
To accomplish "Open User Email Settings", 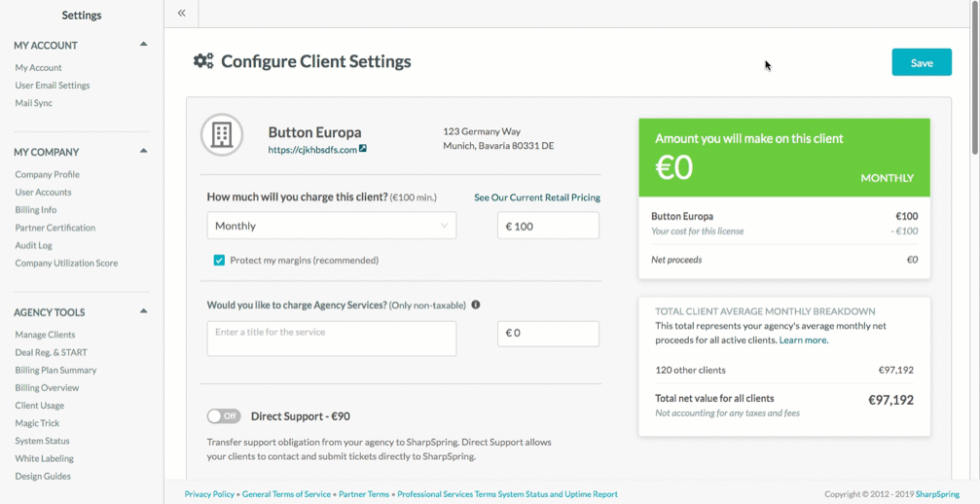I will (x=53, y=85).
